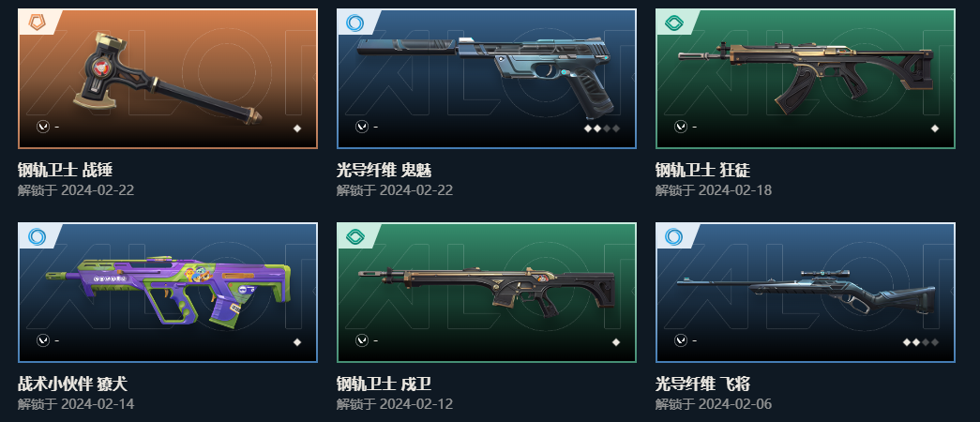Screen dimensions: 980x422
Task: Open the 光导纤维 鬼魅 pistol skin image
Action: pyautogui.click(x=487, y=79)
